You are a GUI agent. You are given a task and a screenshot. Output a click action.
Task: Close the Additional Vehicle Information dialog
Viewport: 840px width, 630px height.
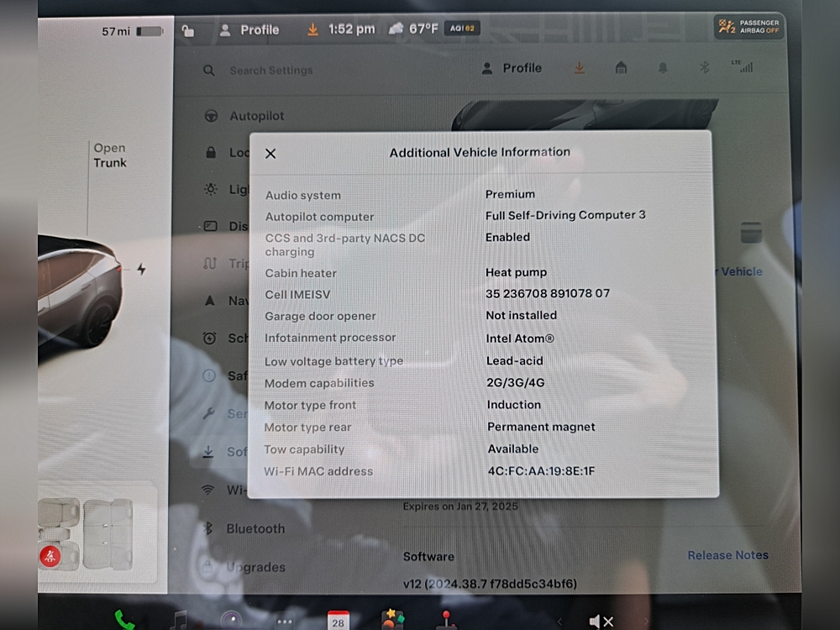[270, 154]
